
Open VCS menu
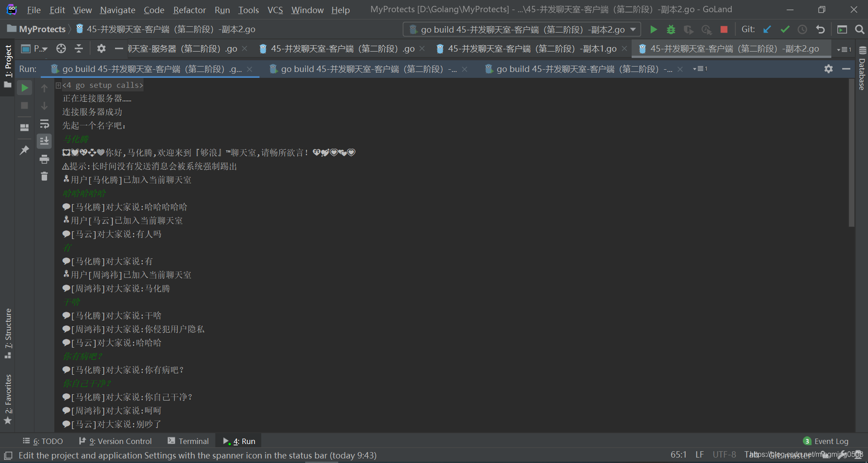point(275,10)
